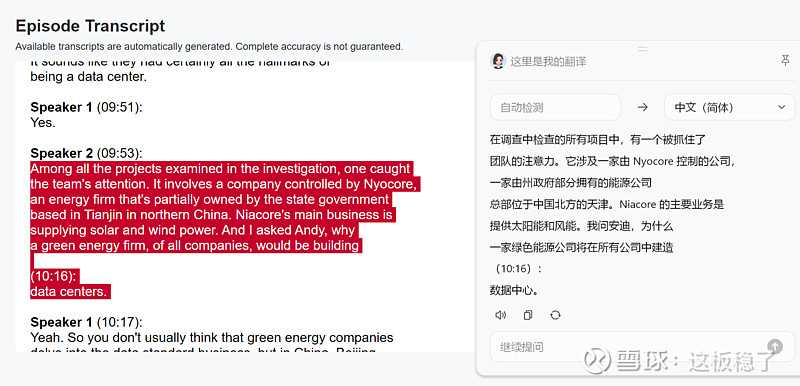This screenshot has width=800, height=386.
Task: Grab the drag handle atop translation popup
Action: pos(643,49)
